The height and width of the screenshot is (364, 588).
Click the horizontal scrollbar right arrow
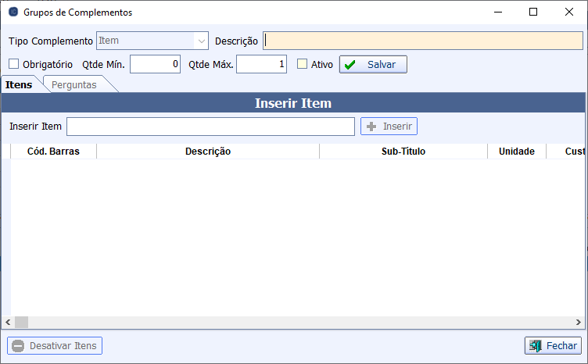pyautogui.click(x=581, y=322)
